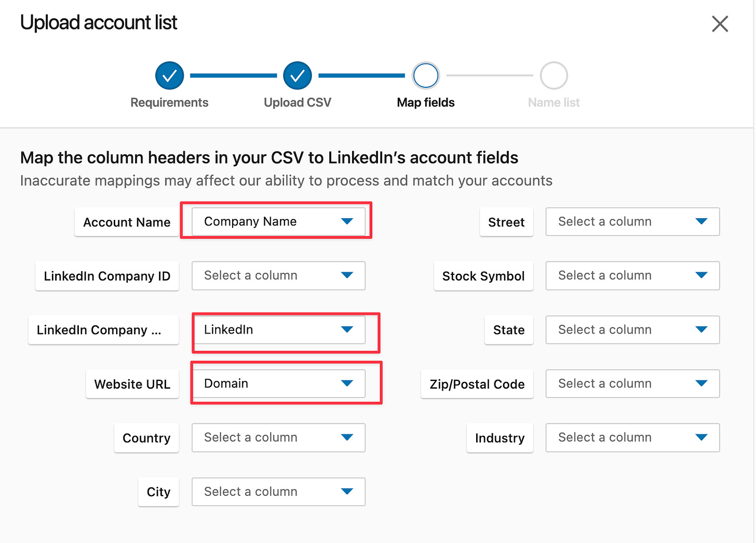756x543 pixels.
Task: Go back to the completed Upload CSV step circle
Action: pyautogui.click(x=298, y=76)
